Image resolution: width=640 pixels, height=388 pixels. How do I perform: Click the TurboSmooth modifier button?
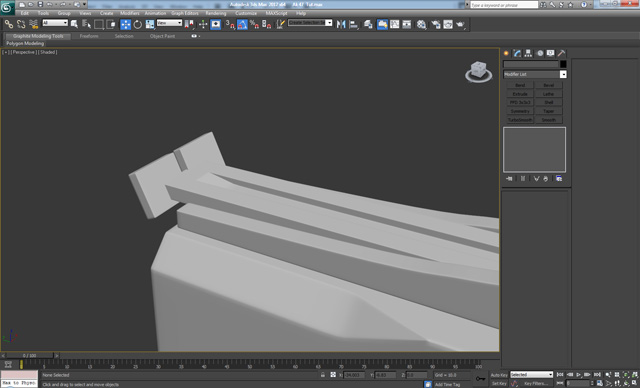click(520, 120)
